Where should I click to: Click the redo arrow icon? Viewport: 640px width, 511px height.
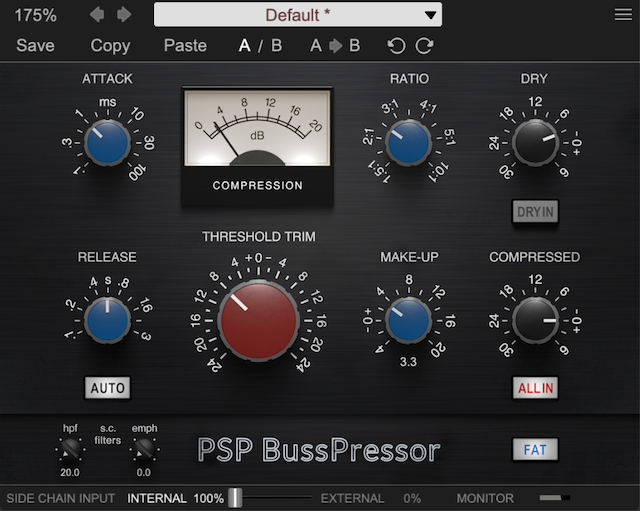[x=425, y=46]
